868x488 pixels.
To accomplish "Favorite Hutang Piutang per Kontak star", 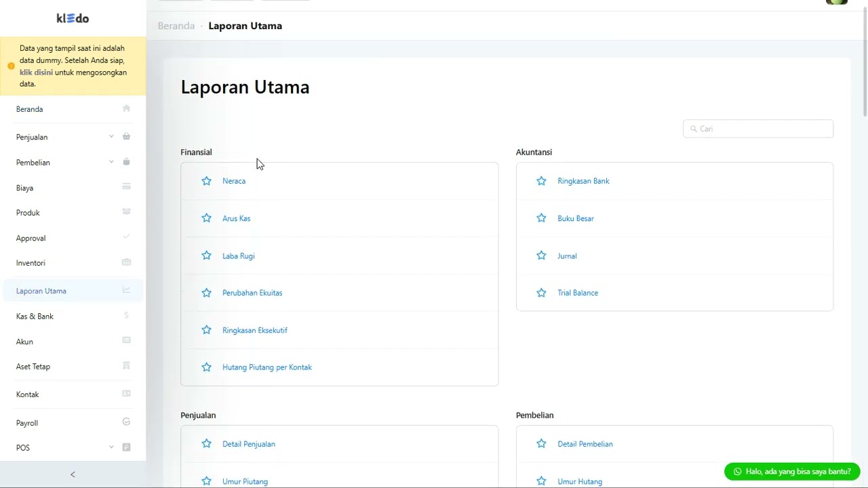I will click(x=207, y=367).
